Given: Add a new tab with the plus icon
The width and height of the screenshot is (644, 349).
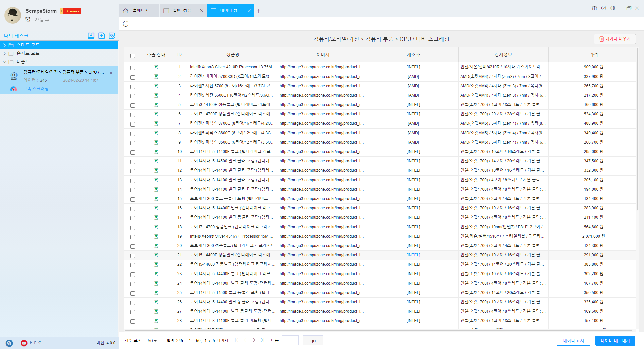Looking at the screenshot, I should [x=258, y=11].
